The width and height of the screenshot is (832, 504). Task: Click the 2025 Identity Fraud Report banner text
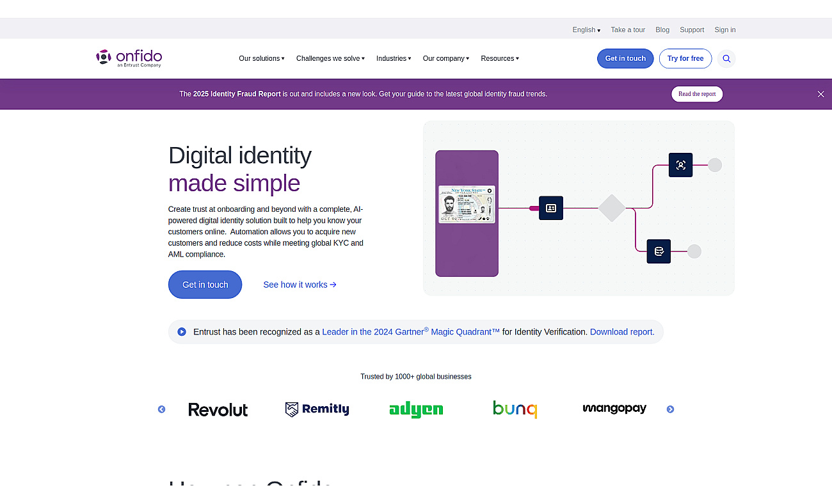tap(237, 93)
